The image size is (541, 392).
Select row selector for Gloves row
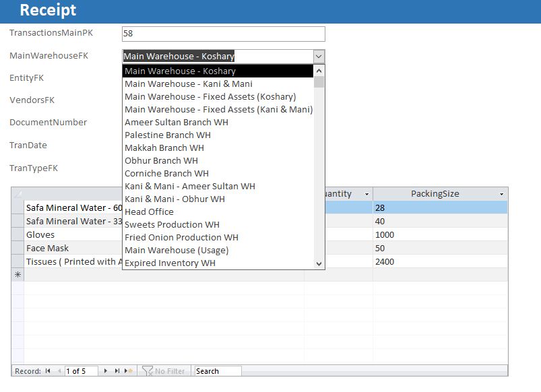(18, 234)
